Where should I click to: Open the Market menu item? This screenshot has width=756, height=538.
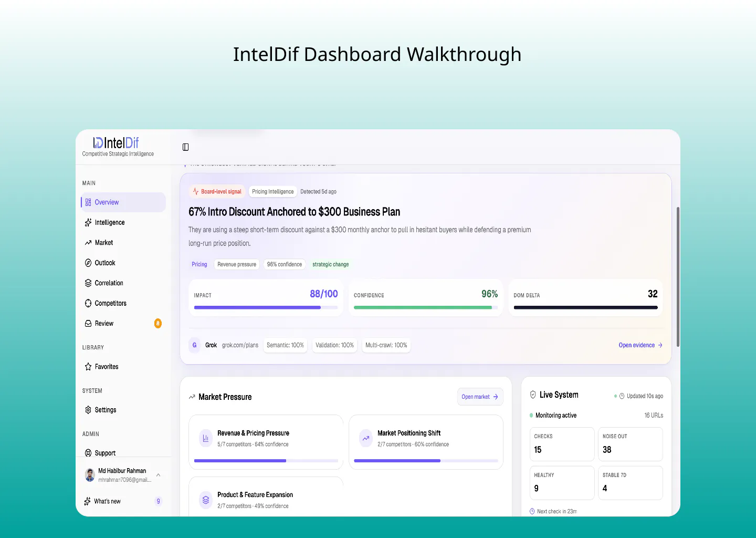(123, 243)
